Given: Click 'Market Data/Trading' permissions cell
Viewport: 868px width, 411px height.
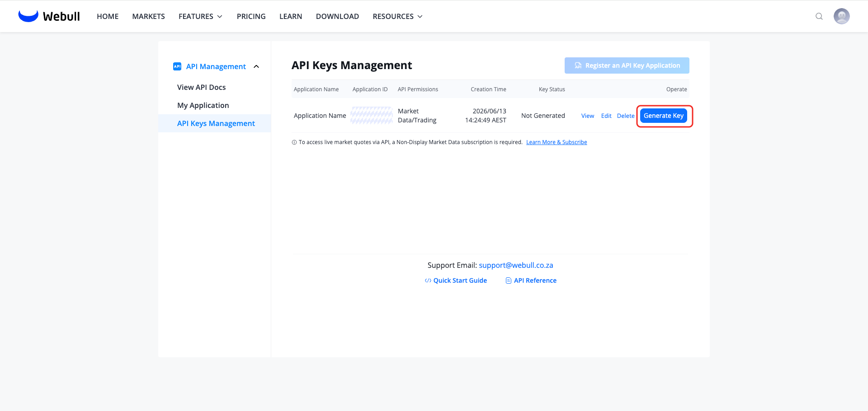Looking at the screenshot, I should (417, 116).
